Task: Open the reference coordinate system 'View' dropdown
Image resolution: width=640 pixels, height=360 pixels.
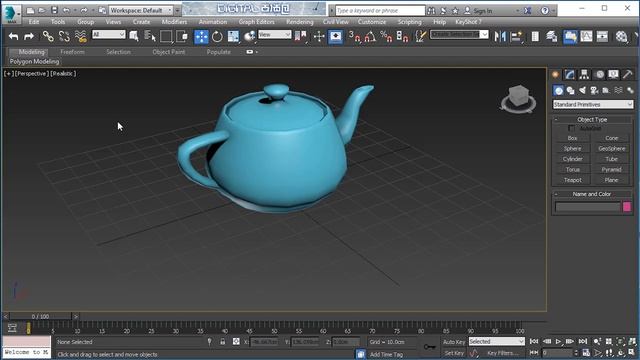Action: [x=275, y=35]
